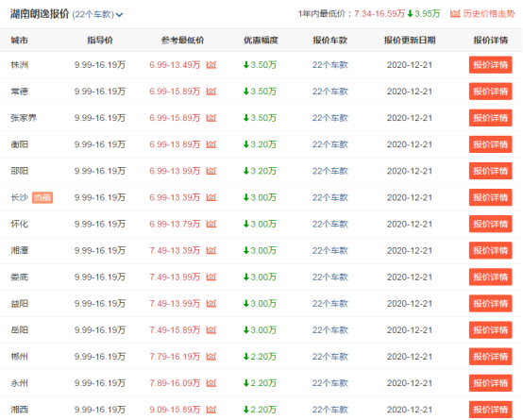
Task: Click 报价详情 button for 衡阳
Action: click(490, 144)
